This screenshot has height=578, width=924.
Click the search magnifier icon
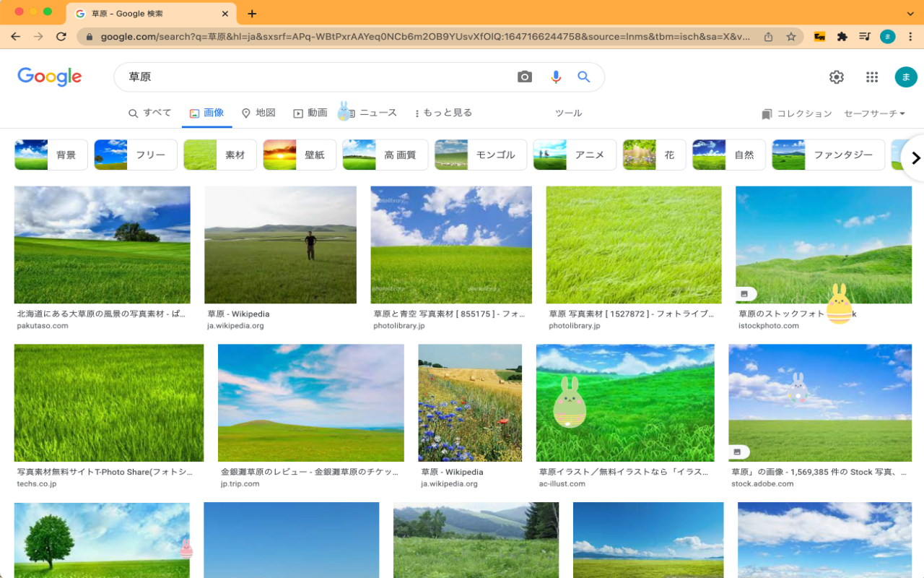(583, 77)
